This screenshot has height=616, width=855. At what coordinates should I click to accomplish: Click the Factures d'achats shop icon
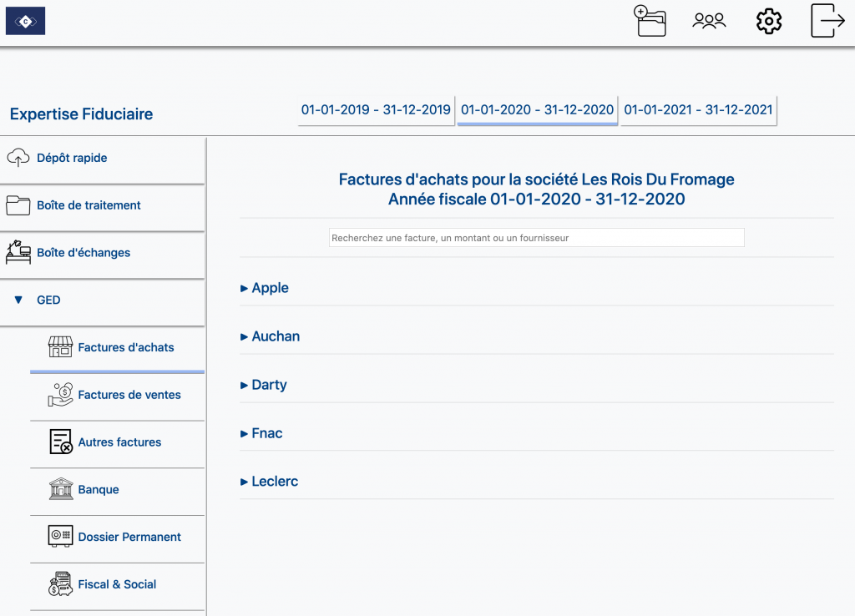tap(60, 346)
